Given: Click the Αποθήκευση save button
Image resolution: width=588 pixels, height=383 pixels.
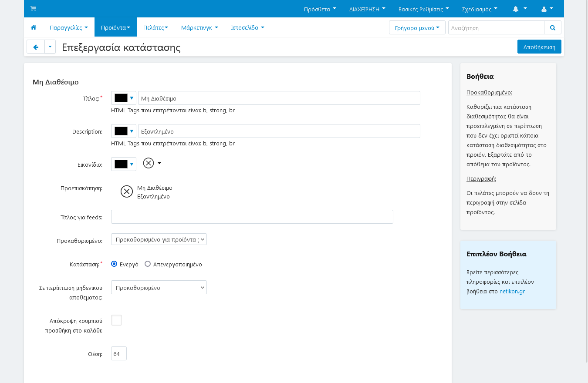Looking at the screenshot, I should coord(539,47).
